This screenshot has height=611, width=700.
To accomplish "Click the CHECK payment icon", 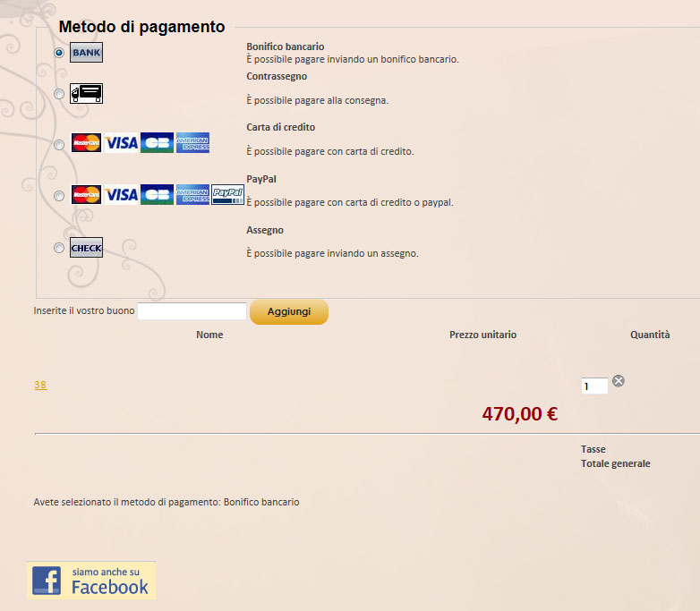I will pos(86,247).
